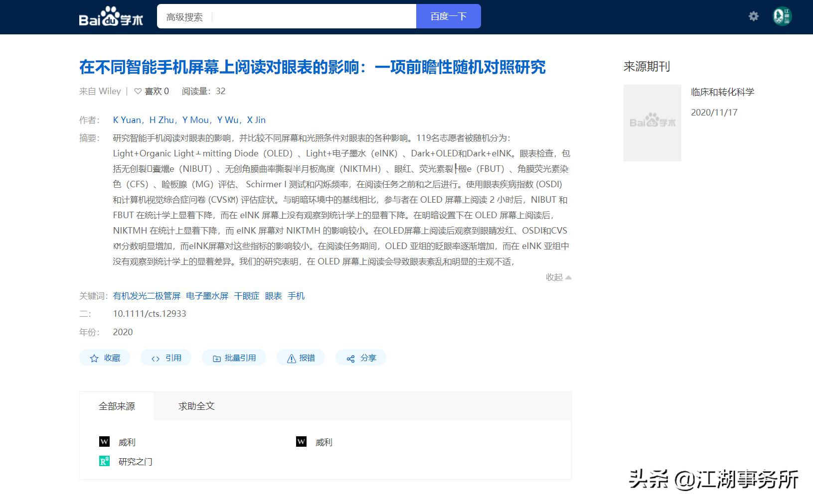Click the 报错 error report icon
This screenshot has height=504, width=813.
(x=291, y=358)
